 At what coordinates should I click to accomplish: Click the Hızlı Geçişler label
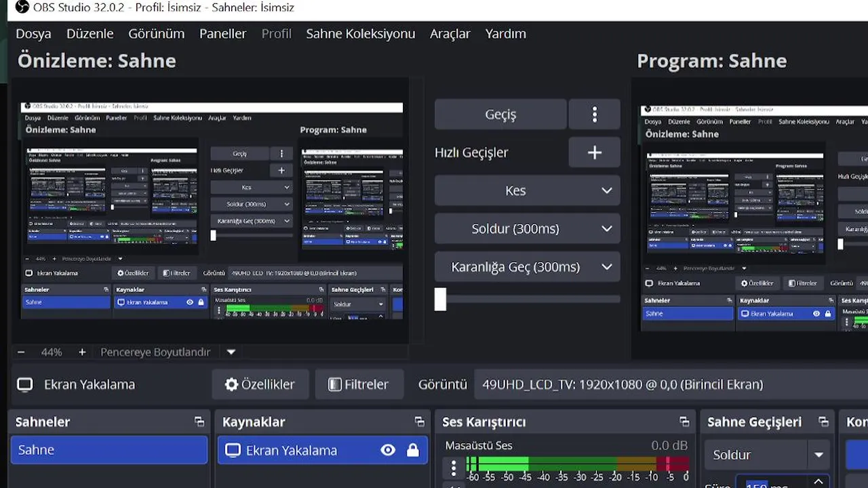(471, 152)
